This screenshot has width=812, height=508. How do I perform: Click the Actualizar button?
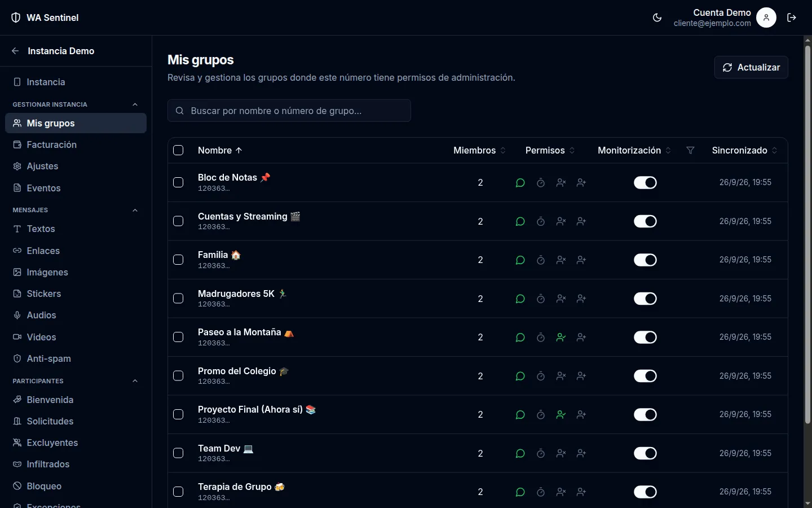(751, 67)
